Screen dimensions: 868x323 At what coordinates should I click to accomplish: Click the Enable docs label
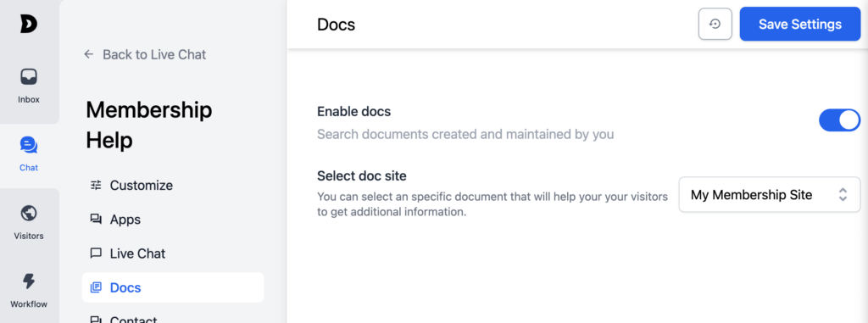pyautogui.click(x=353, y=111)
